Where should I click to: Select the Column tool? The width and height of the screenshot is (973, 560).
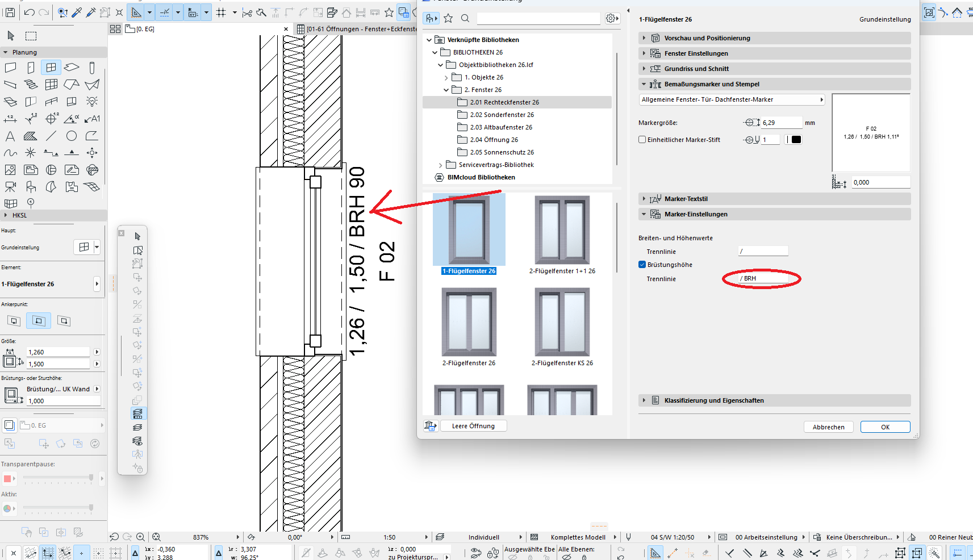click(92, 68)
